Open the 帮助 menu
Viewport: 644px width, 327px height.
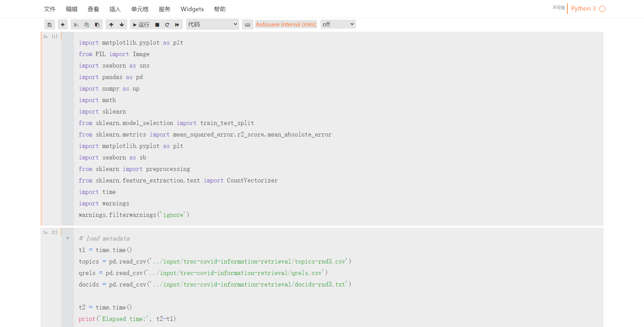(x=220, y=9)
